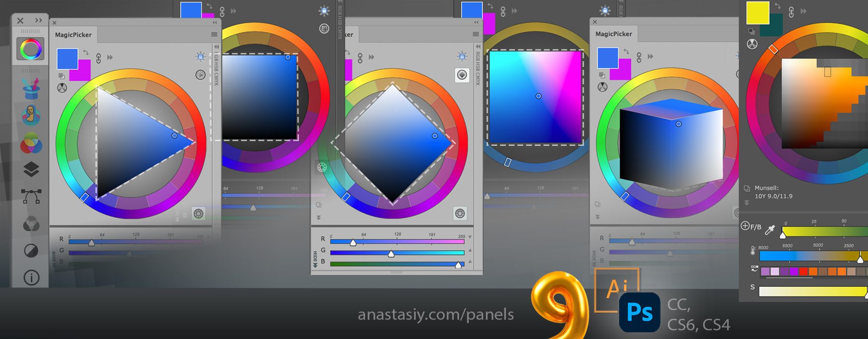
Task: Adjust the S saturation slider in the Munsell panel
Action: pos(813,291)
